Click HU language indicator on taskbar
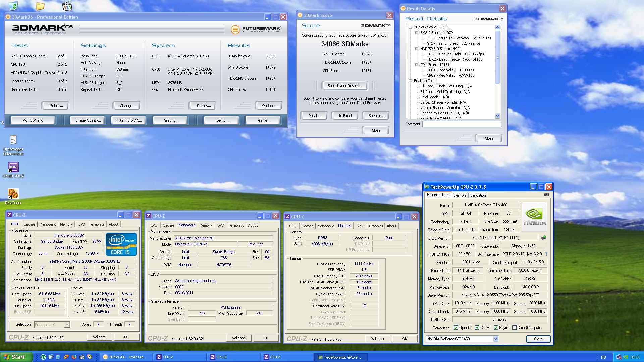644x362 pixels. 603,357
